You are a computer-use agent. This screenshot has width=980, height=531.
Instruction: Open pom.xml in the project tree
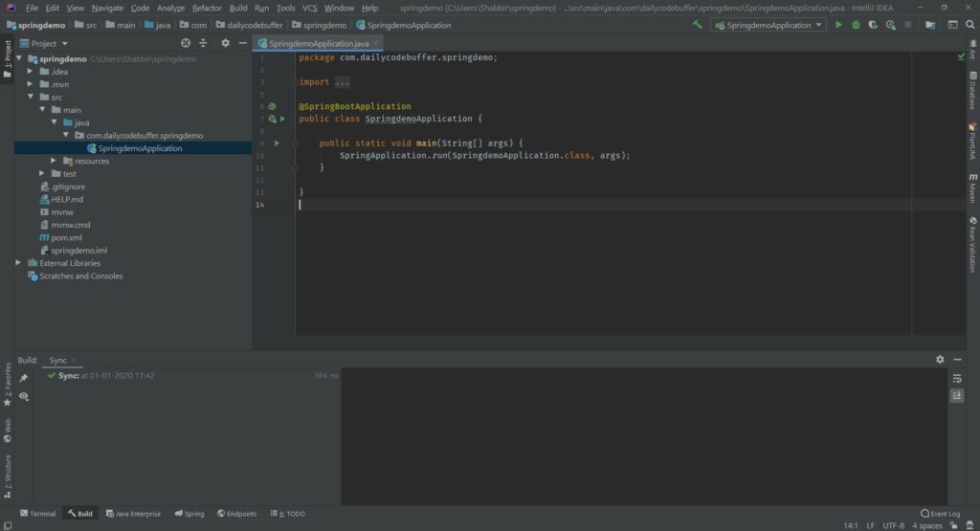click(x=66, y=237)
